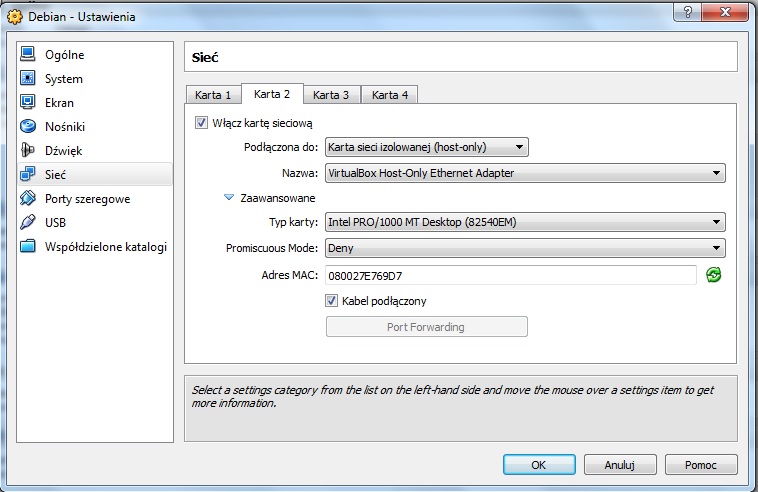Open the Podłączona do dropdown

pyautogui.click(x=426, y=148)
